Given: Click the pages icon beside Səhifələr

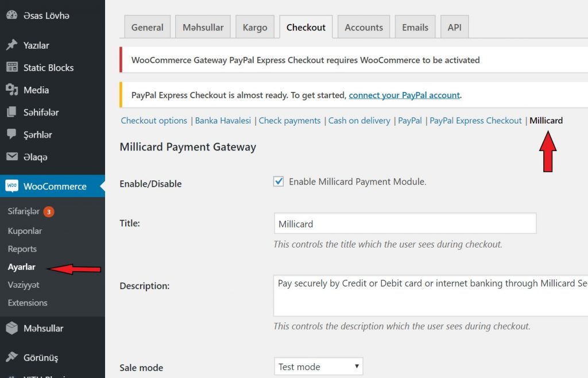Looking at the screenshot, I should point(11,113).
